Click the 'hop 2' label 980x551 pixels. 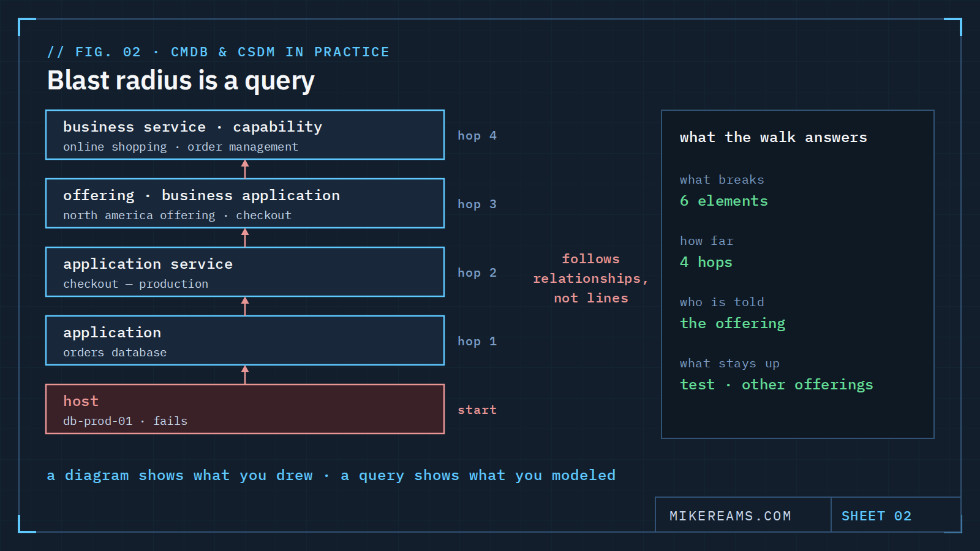(477, 272)
